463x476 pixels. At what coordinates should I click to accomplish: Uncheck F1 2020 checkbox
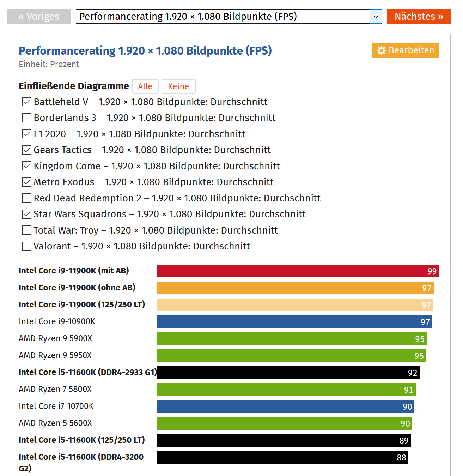click(x=27, y=134)
